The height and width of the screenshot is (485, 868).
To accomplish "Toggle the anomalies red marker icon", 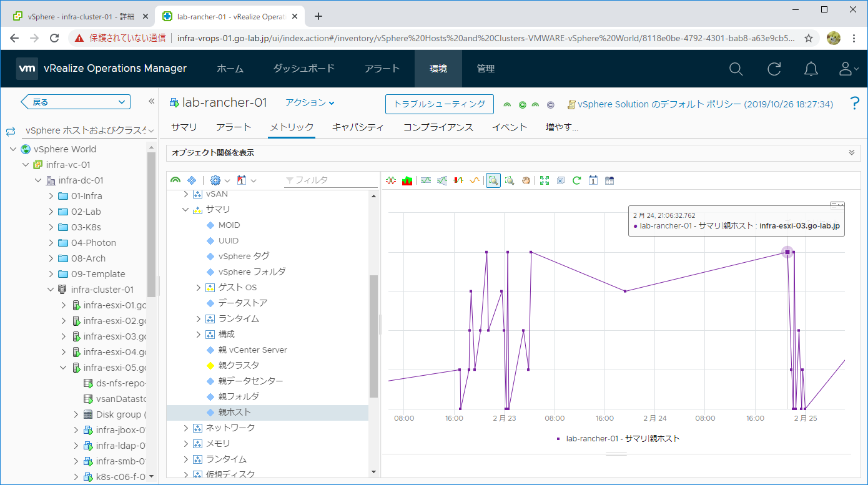I will 458,180.
